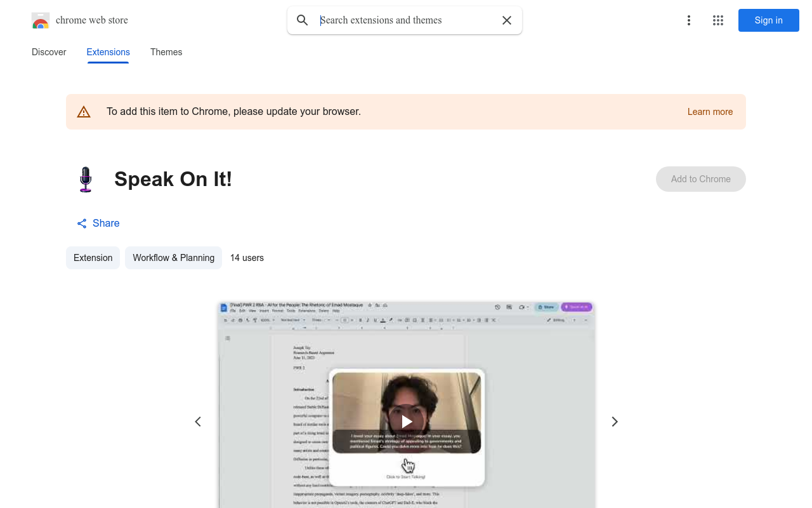Click the Speak On It! microphone icon

(86, 179)
